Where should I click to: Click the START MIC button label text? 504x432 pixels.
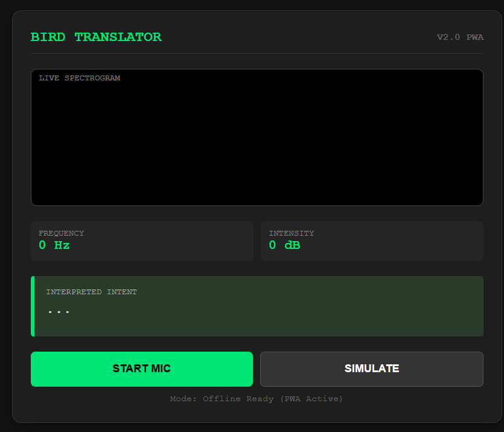coord(142,368)
